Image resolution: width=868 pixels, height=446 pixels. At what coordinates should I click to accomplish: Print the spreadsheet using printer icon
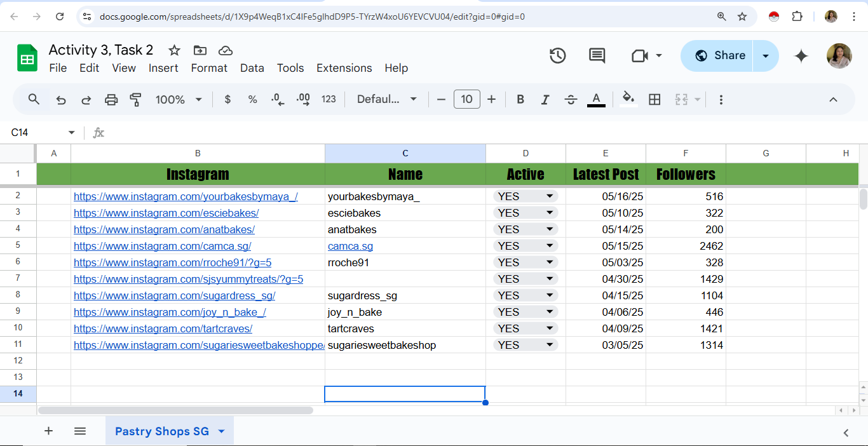pos(111,99)
